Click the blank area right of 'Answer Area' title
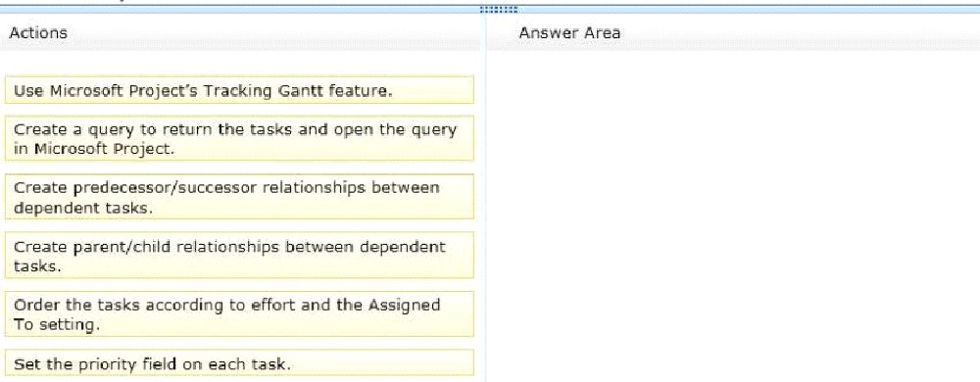Screen dimensions: 980x382 [800, 33]
